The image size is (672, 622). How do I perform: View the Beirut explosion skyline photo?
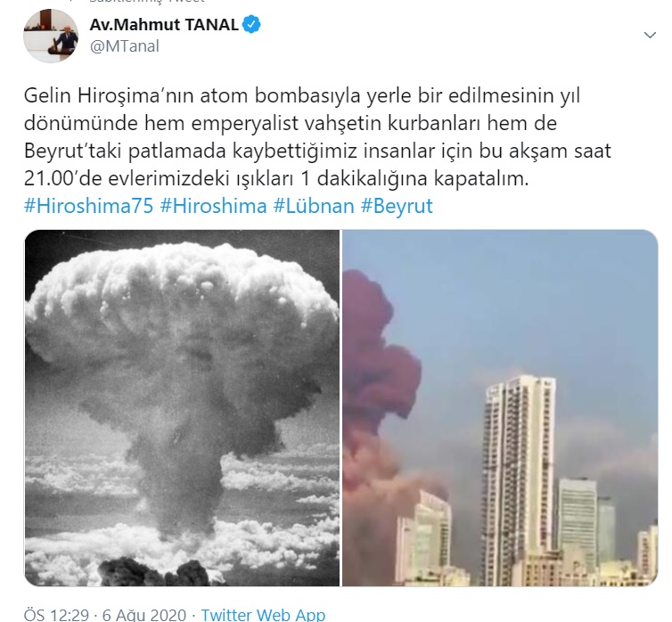[x=500, y=408]
